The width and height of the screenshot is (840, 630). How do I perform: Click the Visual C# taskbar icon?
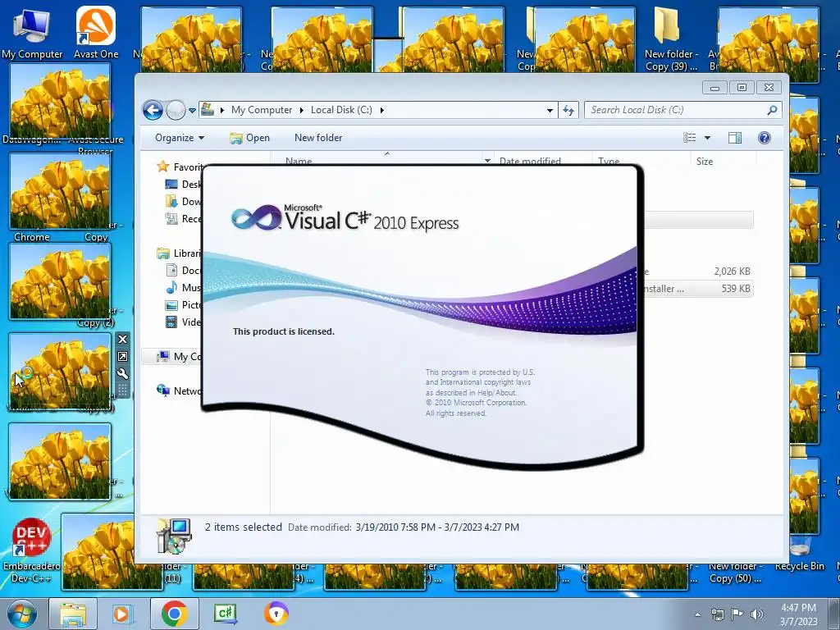click(226, 614)
